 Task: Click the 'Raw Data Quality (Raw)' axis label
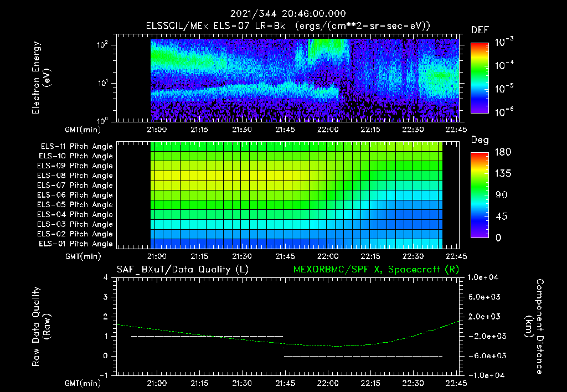coord(41,327)
